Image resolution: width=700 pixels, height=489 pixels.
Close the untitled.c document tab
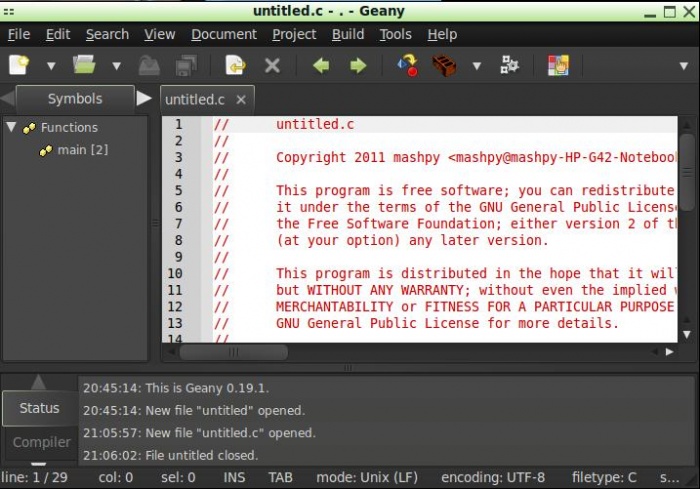click(x=241, y=100)
